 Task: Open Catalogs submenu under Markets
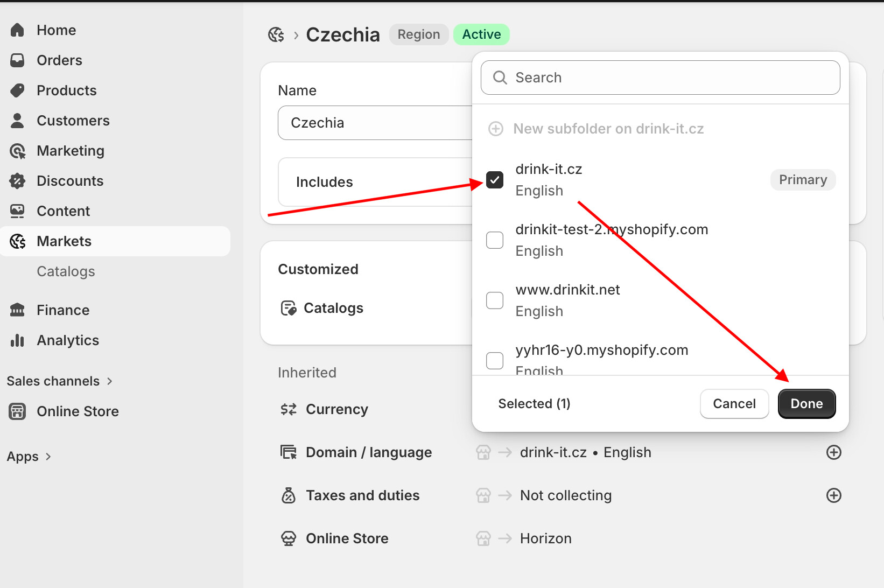(66, 271)
